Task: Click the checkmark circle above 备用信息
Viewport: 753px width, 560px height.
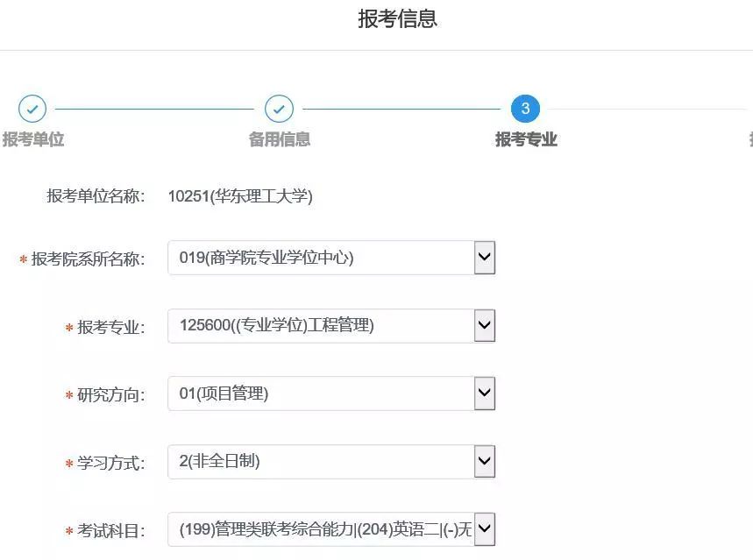Action: tap(279, 109)
